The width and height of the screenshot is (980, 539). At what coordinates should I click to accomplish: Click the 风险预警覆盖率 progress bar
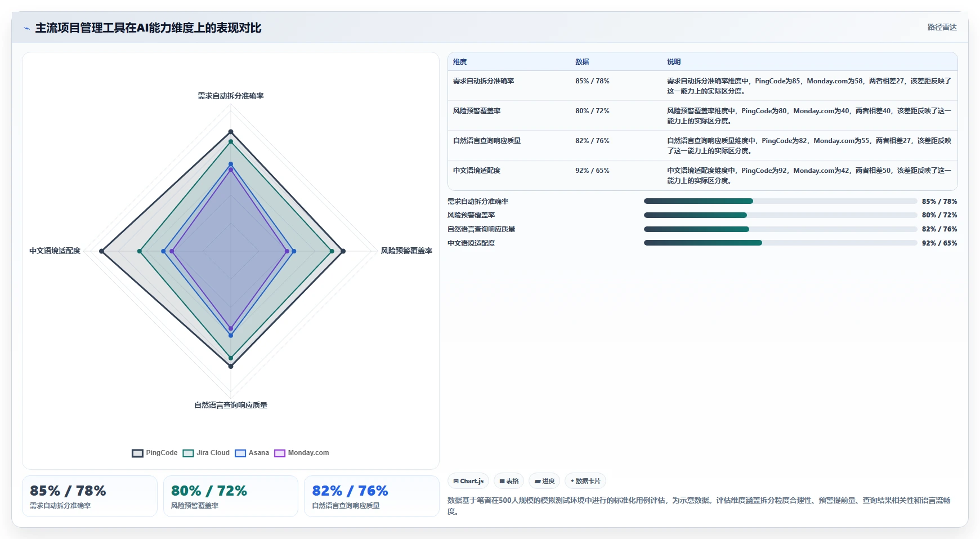tap(780, 215)
